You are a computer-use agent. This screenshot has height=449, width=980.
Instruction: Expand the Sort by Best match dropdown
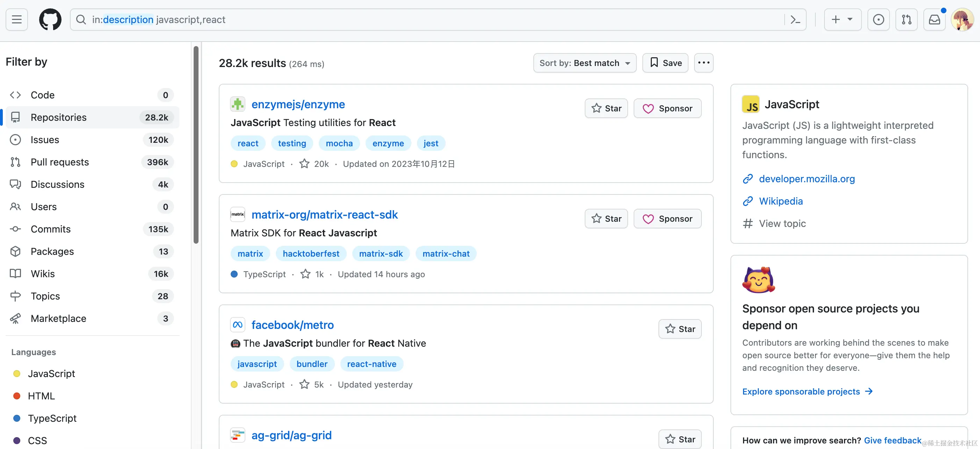pyautogui.click(x=584, y=63)
